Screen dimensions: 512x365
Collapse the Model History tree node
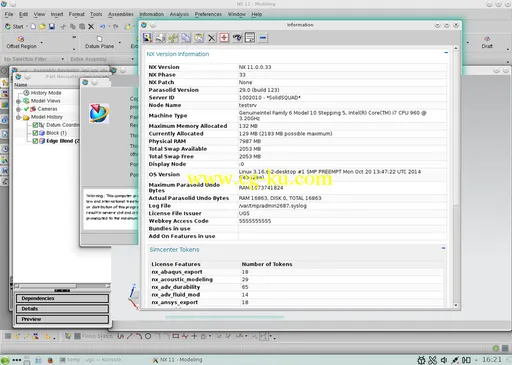[18, 117]
